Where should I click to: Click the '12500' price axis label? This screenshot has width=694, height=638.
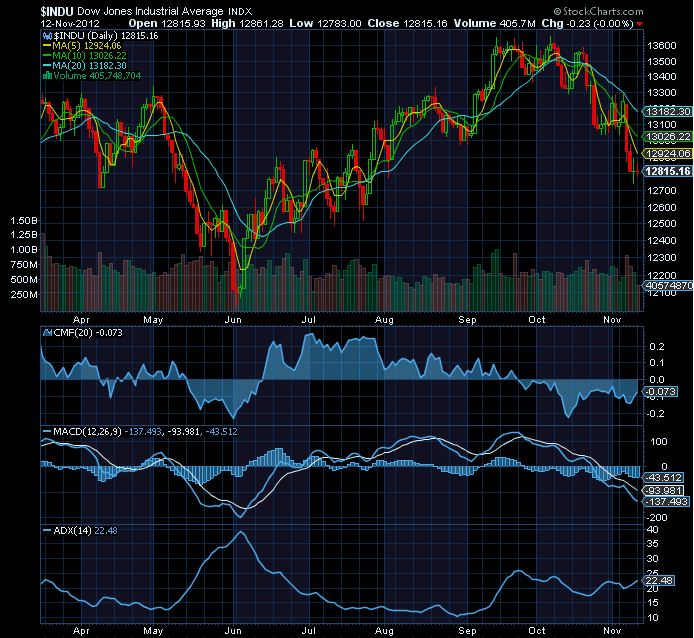tap(662, 224)
